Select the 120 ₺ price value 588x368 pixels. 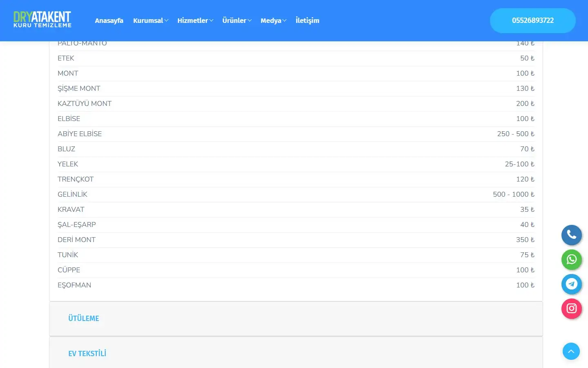point(525,179)
